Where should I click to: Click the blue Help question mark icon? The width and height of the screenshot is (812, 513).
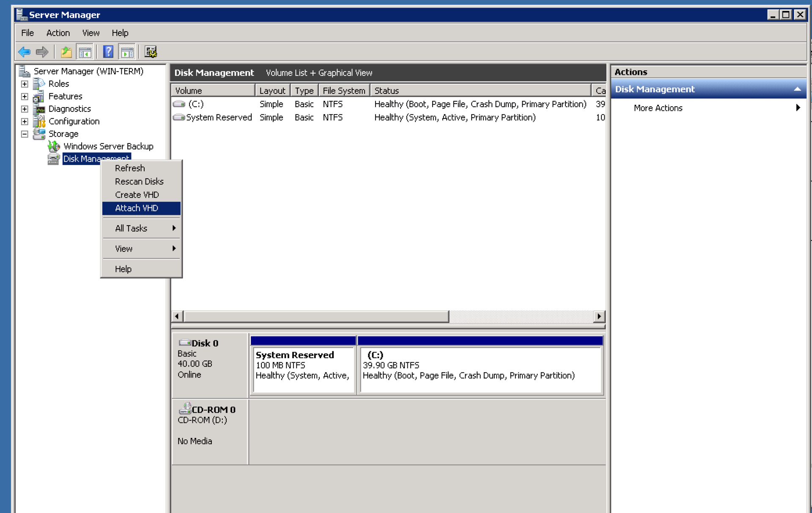click(108, 52)
